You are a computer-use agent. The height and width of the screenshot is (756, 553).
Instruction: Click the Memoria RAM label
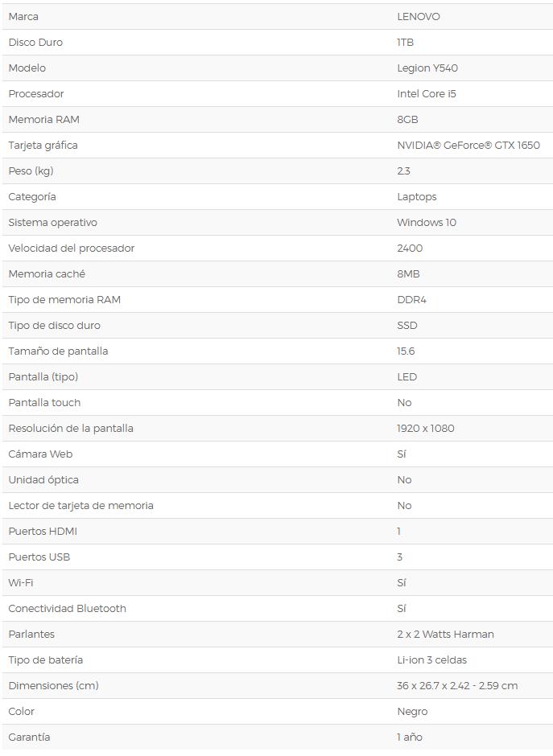[x=44, y=120]
